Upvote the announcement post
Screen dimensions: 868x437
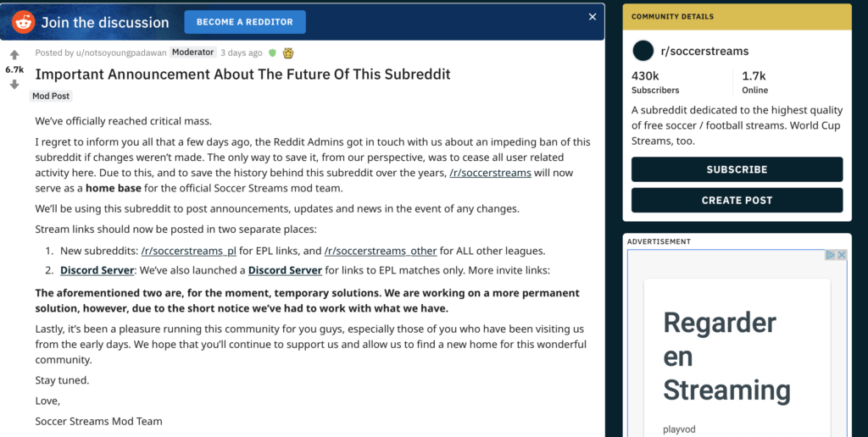14,55
